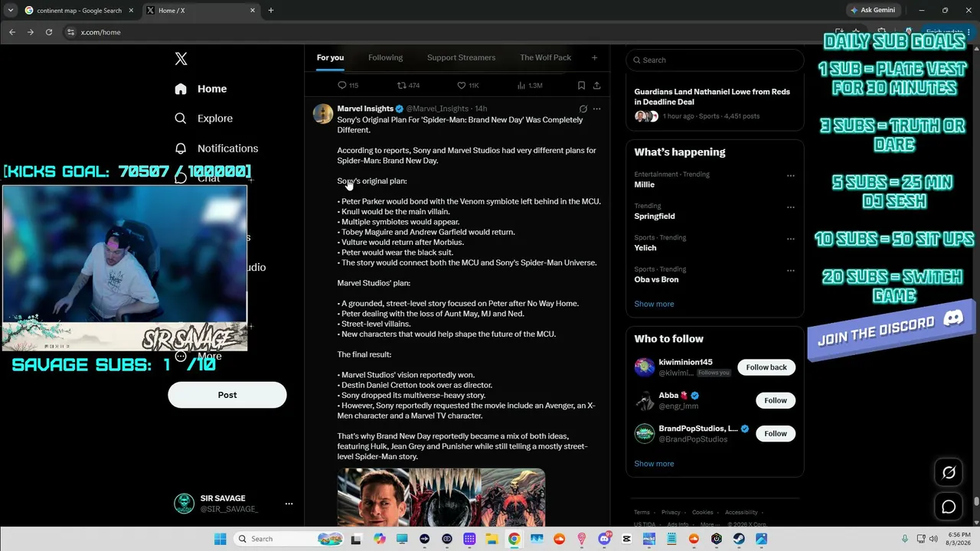Switch to the For you tab
The height and width of the screenshot is (551, 980).
pyautogui.click(x=330, y=57)
